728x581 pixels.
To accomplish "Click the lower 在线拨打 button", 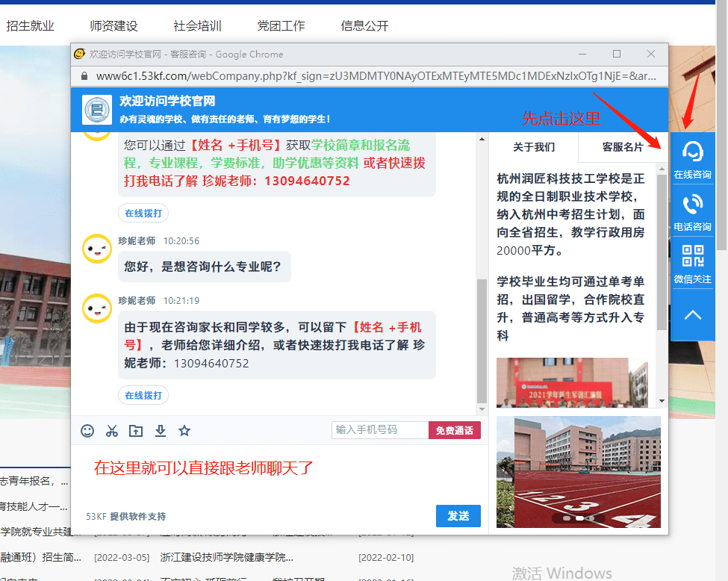I will [x=143, y=395].
